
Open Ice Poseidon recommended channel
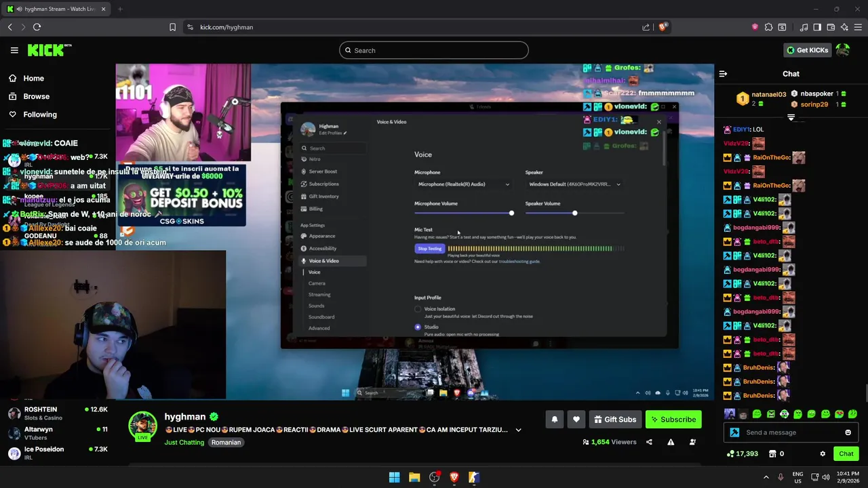click(58, 453)
